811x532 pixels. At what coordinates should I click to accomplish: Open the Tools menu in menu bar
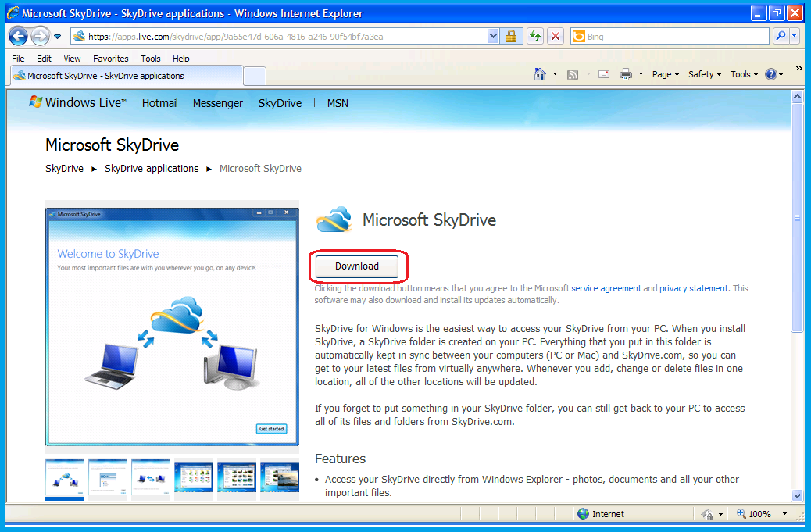point(151,59)
